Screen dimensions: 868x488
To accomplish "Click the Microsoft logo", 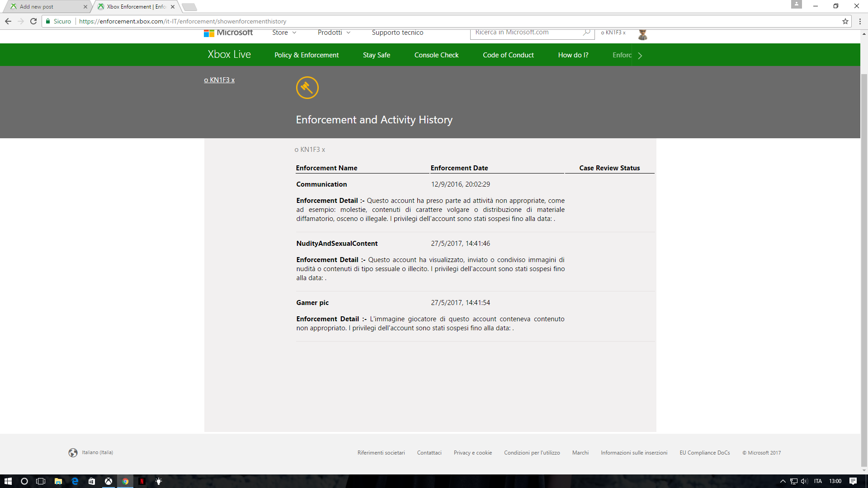I will [228, 33].
